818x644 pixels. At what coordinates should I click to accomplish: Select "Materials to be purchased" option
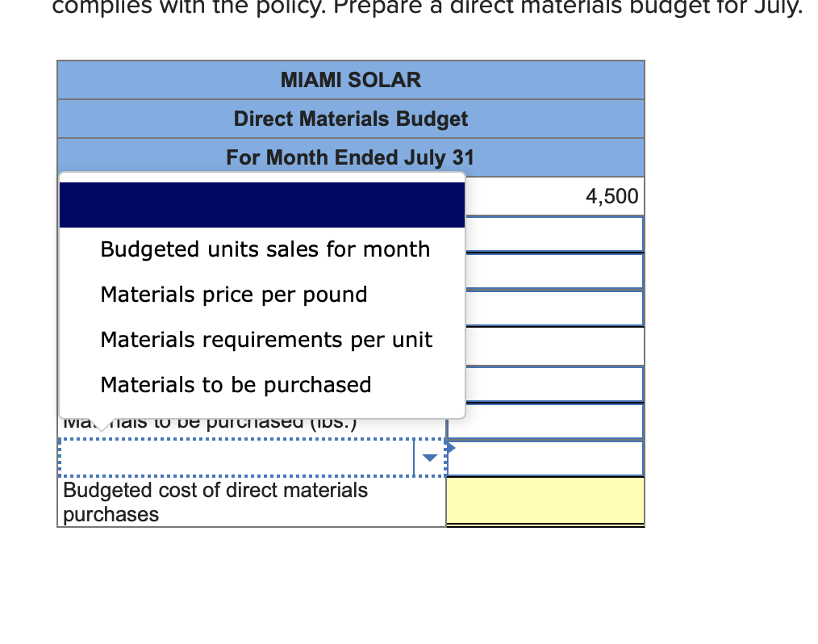pos(234,384)
